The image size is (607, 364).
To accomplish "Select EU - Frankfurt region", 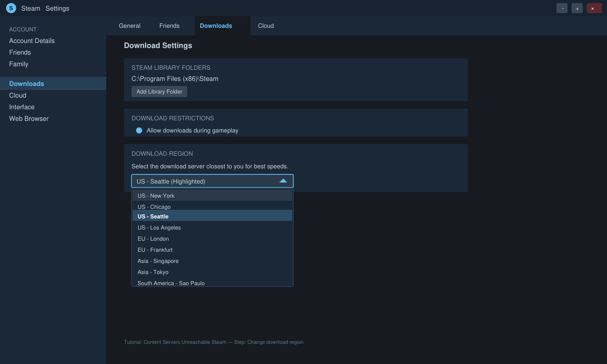I will pyautogui.click(x=212, y=250).
